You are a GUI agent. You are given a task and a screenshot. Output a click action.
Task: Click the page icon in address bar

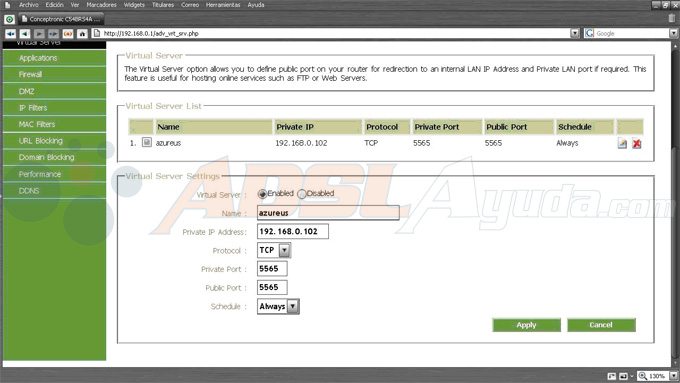coord(97,33)
